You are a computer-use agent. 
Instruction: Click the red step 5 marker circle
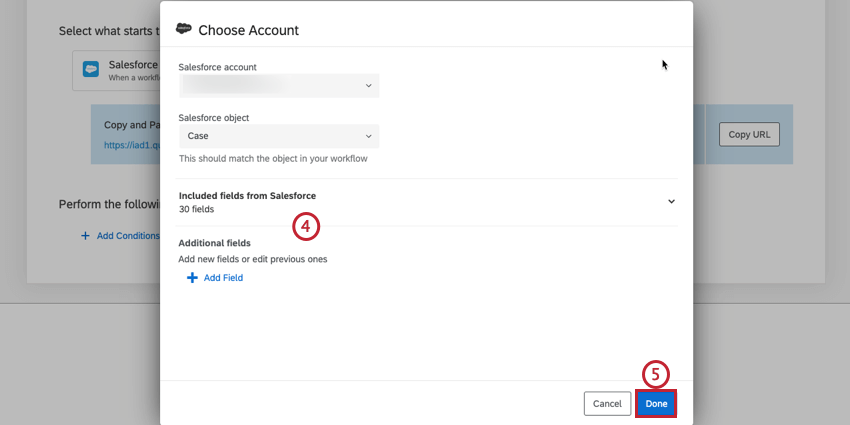point(655,375)
